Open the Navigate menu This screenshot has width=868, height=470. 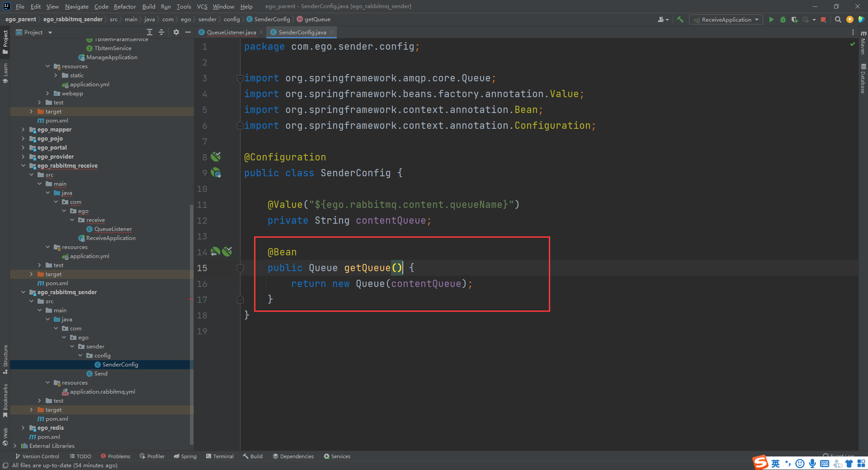(76, 6)
